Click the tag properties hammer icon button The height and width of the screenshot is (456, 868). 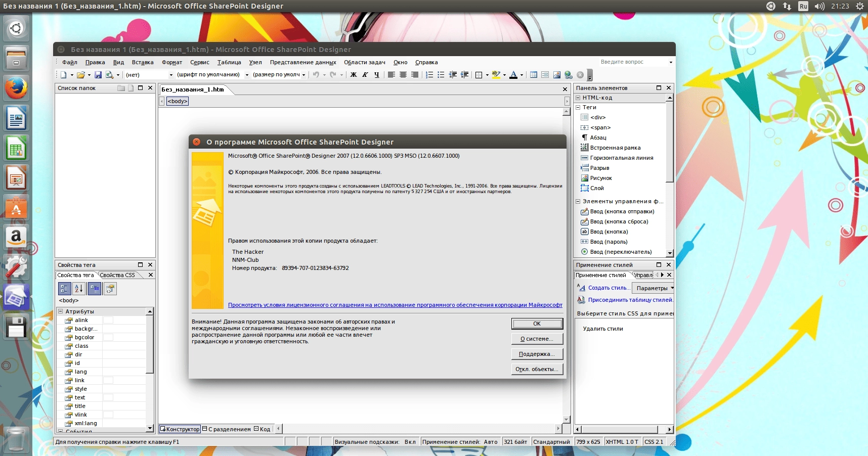(x=110, y=289)
